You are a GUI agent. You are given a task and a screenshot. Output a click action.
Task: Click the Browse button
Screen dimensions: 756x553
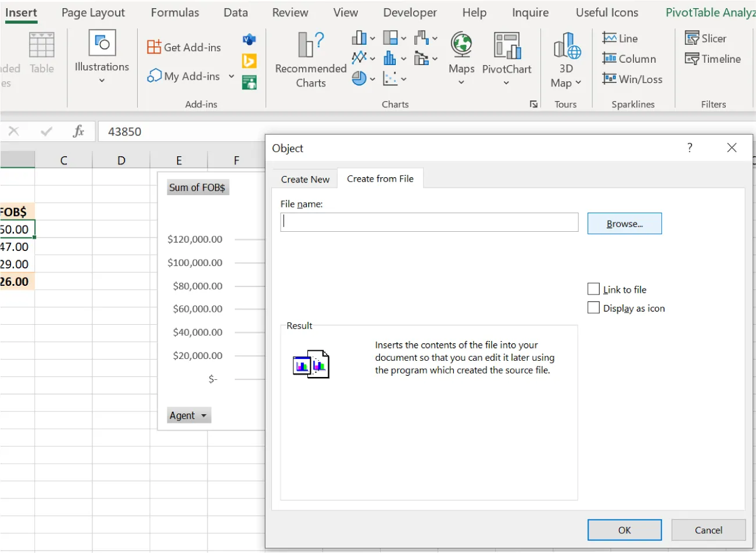tap(624, 223)
